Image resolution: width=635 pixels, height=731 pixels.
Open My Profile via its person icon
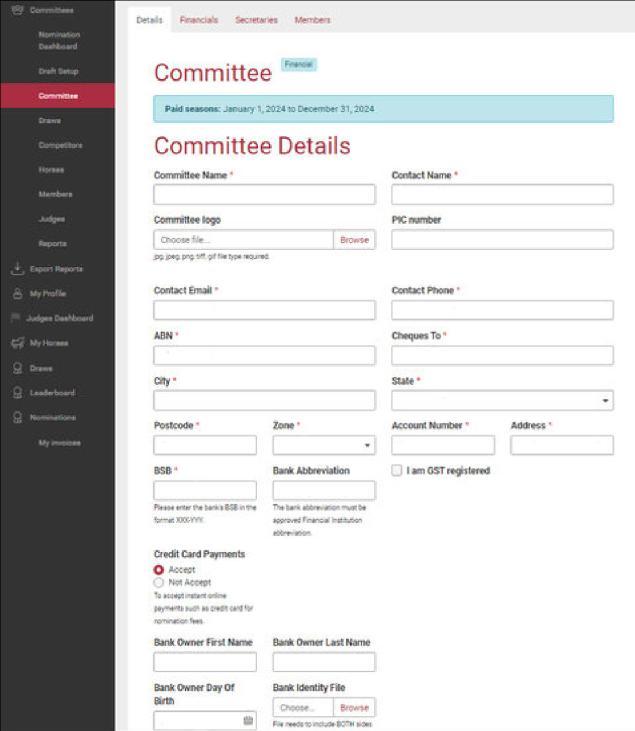(17, 293)
